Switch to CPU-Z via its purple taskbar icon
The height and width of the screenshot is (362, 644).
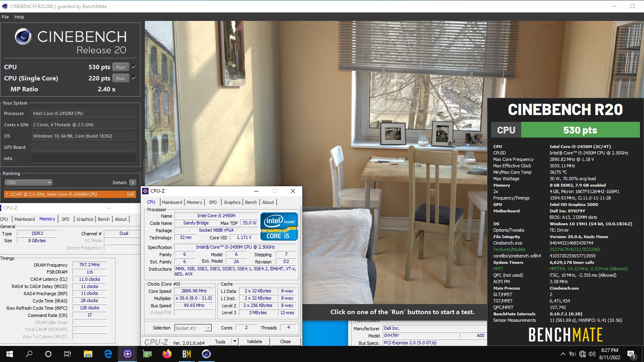pyautogui.click(x=128, y=354)
